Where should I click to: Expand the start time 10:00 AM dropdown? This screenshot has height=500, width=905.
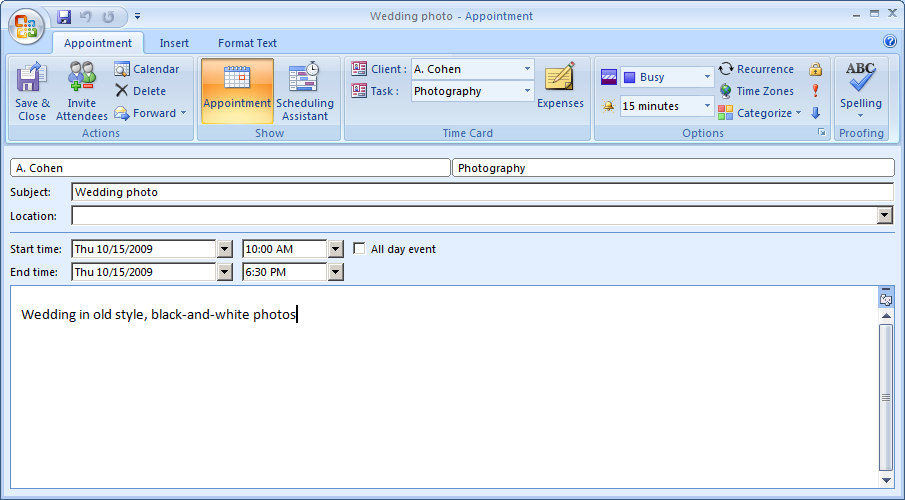335,249
